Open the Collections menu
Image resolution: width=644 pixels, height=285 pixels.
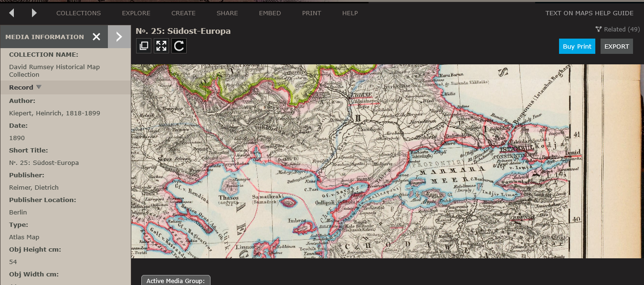(x=79, y=13)
